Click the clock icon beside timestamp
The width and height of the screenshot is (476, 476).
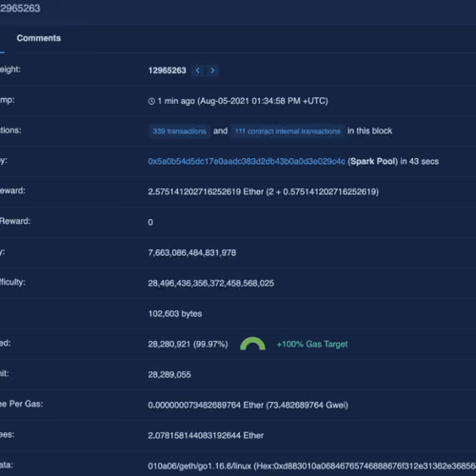point(151,101)
